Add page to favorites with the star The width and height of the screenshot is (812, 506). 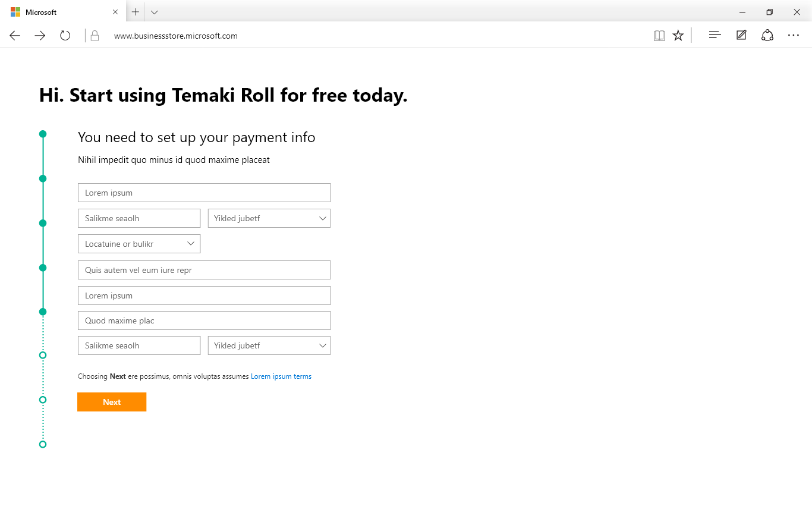[678, 36]
